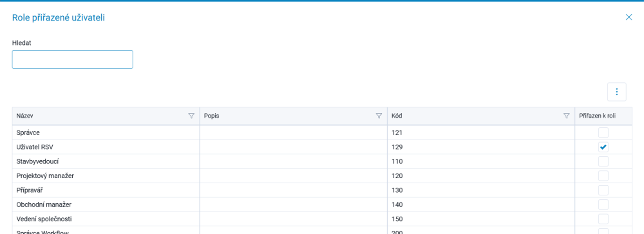Select the Uživatel RSV row name
This screenshot has width=644, height=234.
click(35, 147)
